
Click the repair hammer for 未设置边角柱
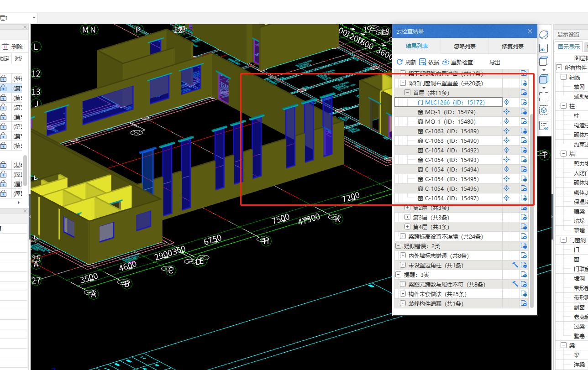[x=515, y=265]
